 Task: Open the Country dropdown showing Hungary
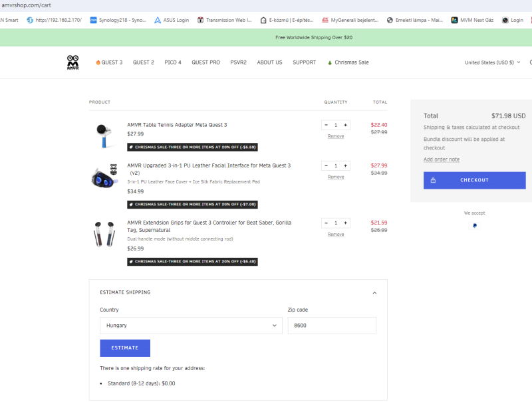click(191, 326)
